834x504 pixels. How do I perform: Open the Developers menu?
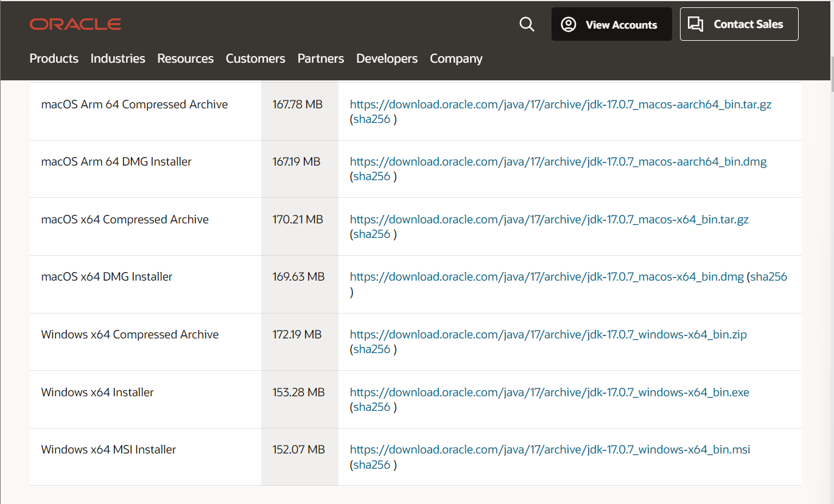387,58
